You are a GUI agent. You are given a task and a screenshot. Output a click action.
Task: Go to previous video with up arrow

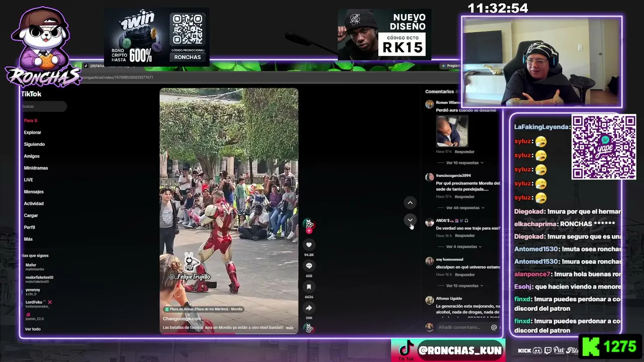pyautogui.click(x=410, y=203)
